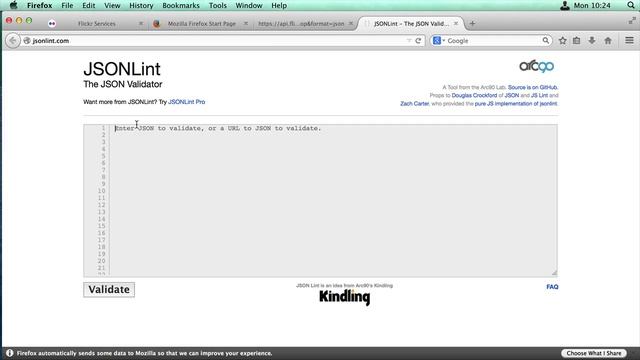Follow the JSON link next to Crockford
This screenshot has width=640, height=360.
[512, 96]
